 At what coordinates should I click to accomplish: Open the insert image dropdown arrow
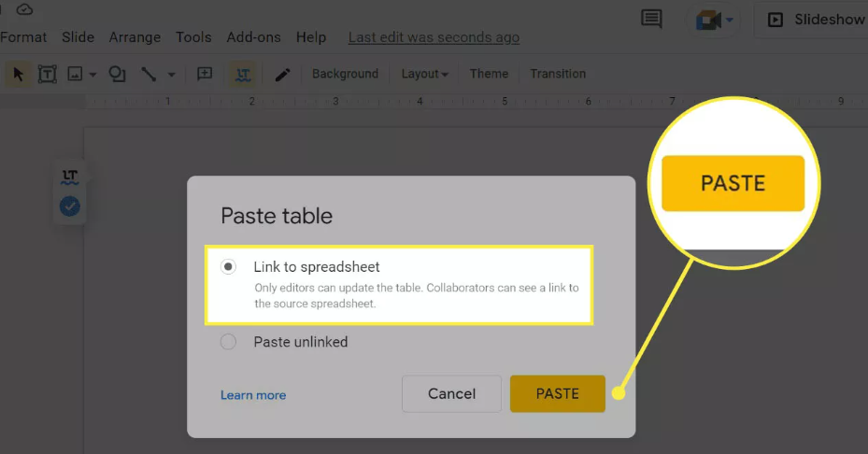(92, 74)
